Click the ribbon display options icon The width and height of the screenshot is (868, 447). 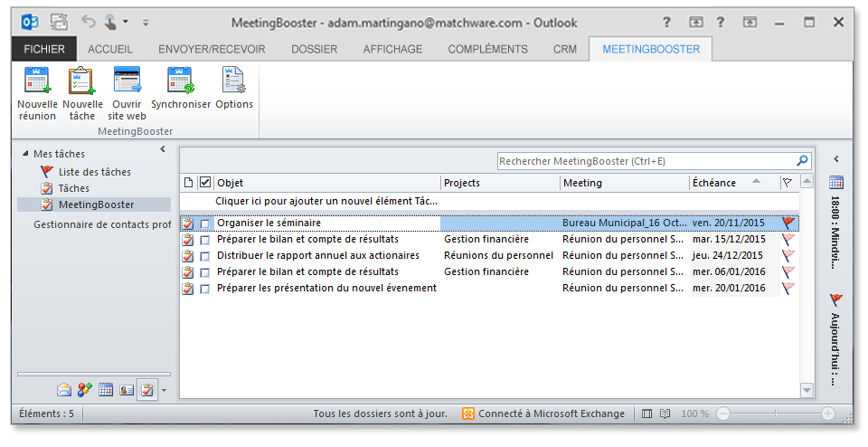pyautogui.click(x=696, y=22)
